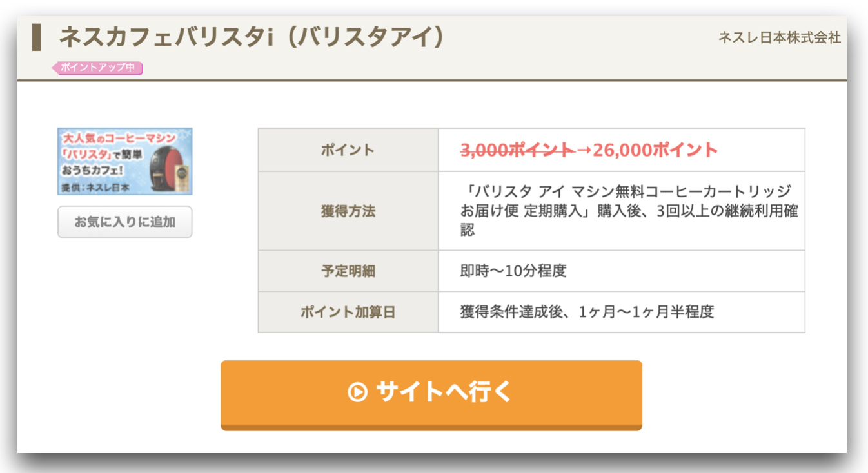Select the ポイント加算日 row header cell

tap(348, 313)
